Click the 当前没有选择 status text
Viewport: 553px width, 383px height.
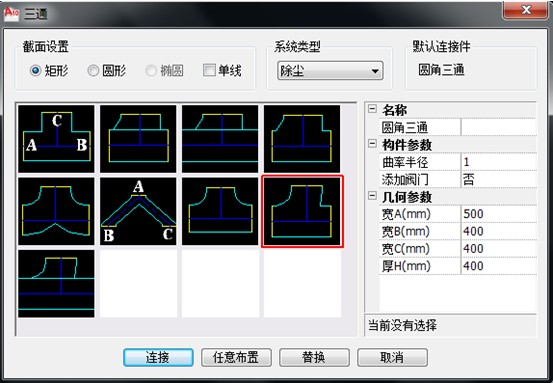[x=402, y=325]
